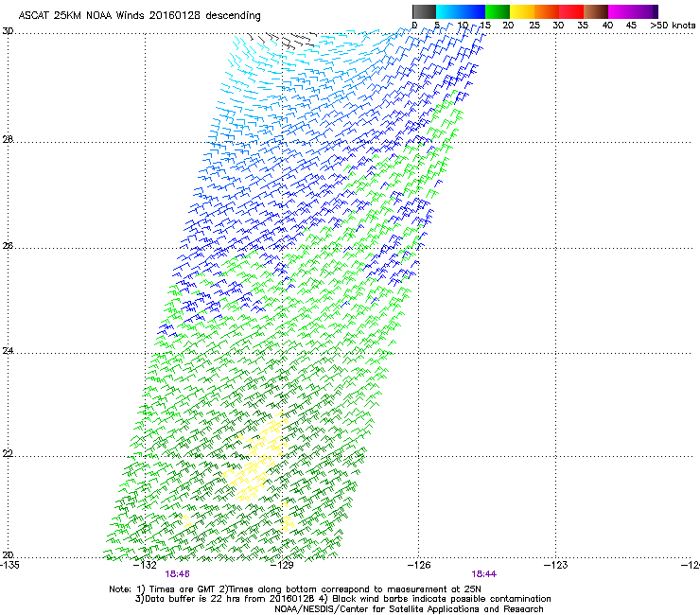Click the 'NOAA/NESDIS/Center for Satellite Applications and Research' credit
The height and width of the screenshot is (615, 700).
(409, 609)
